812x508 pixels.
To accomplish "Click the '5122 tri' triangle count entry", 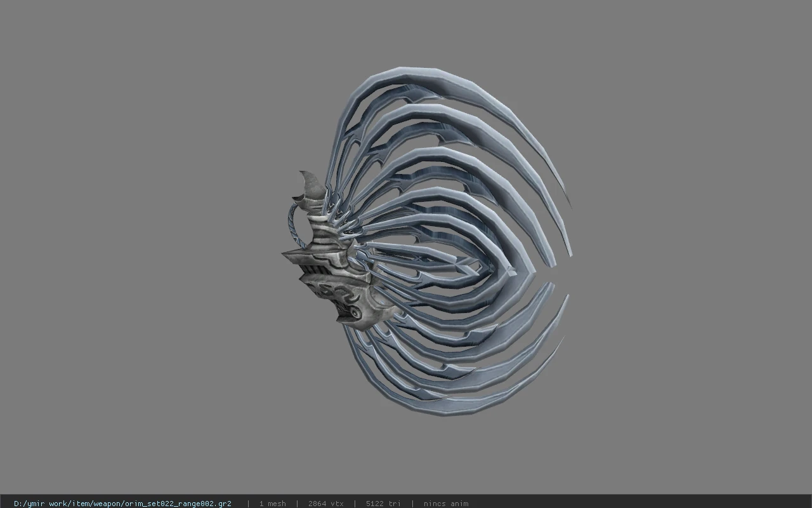I will 383,504.
